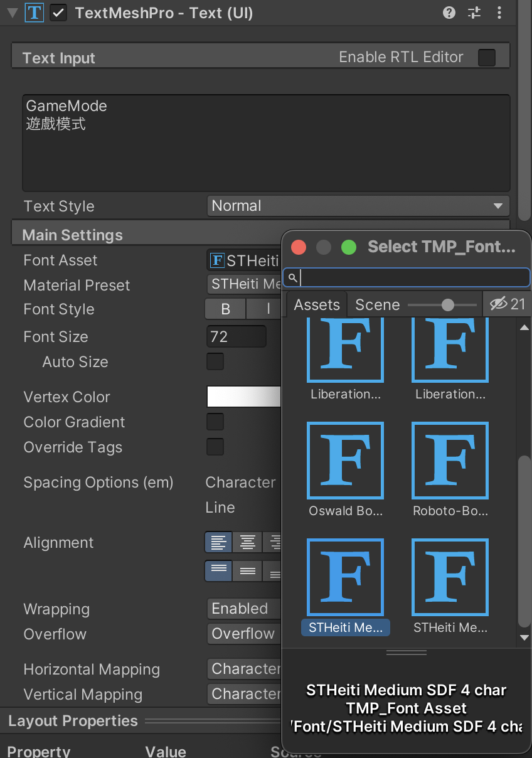532x758 pixels.
Task: Open the component three-dot options menu
Action: tap(499, 13)
